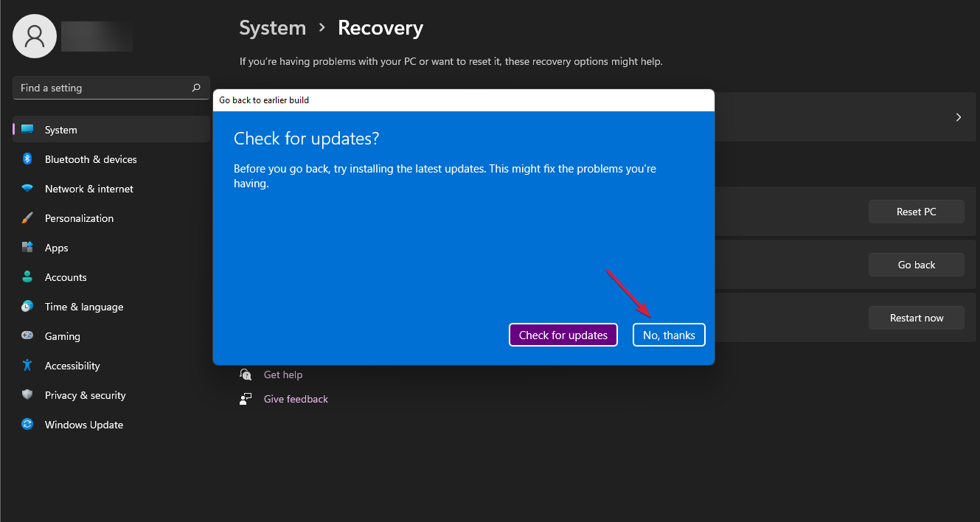
Task: Open Windows Update settings
Action: coord(83,424)
